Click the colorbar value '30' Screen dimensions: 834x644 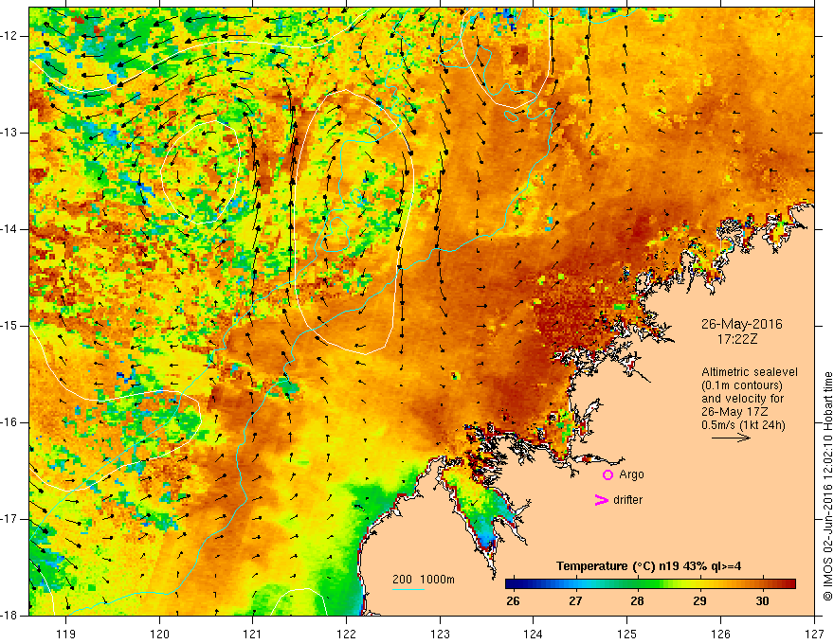(x=762, y=601)
